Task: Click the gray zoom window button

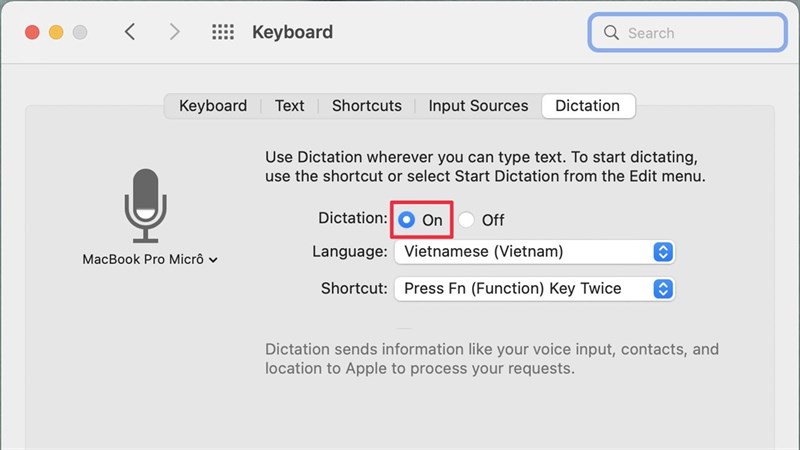Action: click(80, 32)
